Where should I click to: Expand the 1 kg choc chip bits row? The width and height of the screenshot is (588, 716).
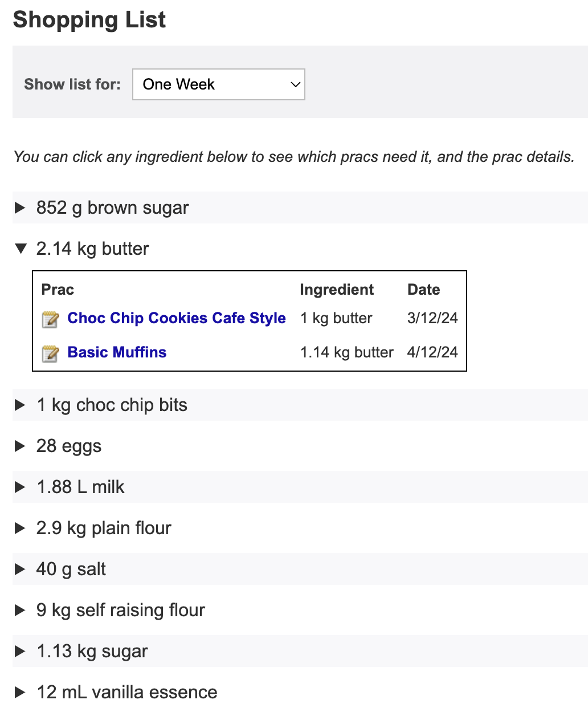coord(300,405)
